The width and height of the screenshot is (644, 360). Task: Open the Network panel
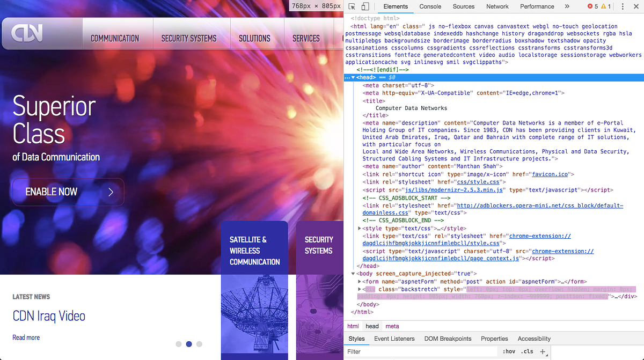coord(497,6)
